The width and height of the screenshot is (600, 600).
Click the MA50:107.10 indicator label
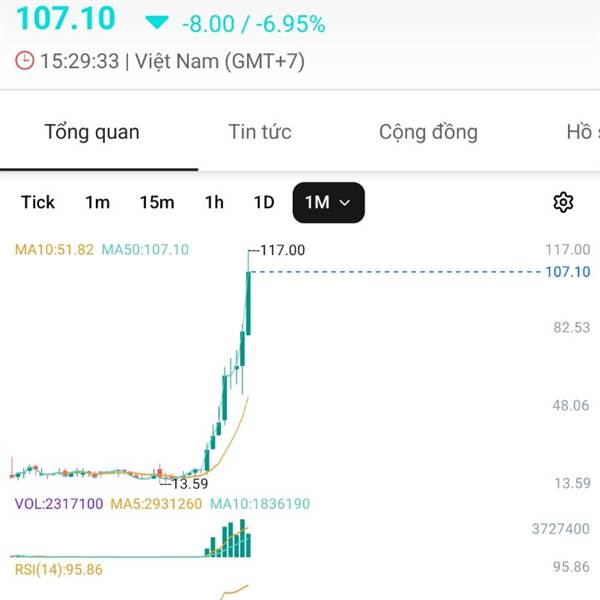click(x=145, y=250)
